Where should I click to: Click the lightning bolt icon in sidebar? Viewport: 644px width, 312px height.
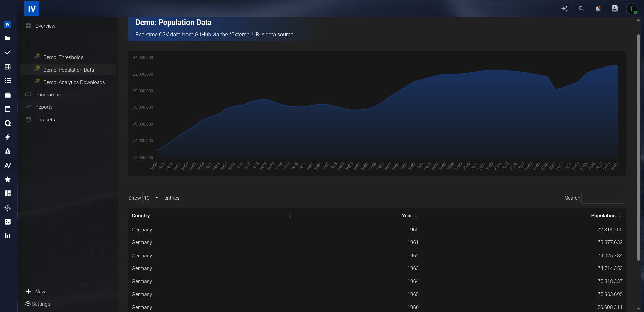(8, 137)
